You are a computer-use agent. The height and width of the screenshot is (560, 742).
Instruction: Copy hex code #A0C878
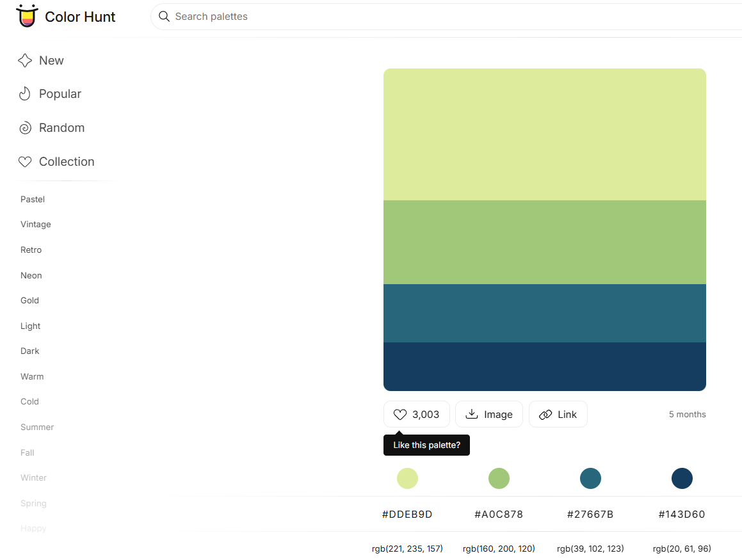tap(499, 514)
